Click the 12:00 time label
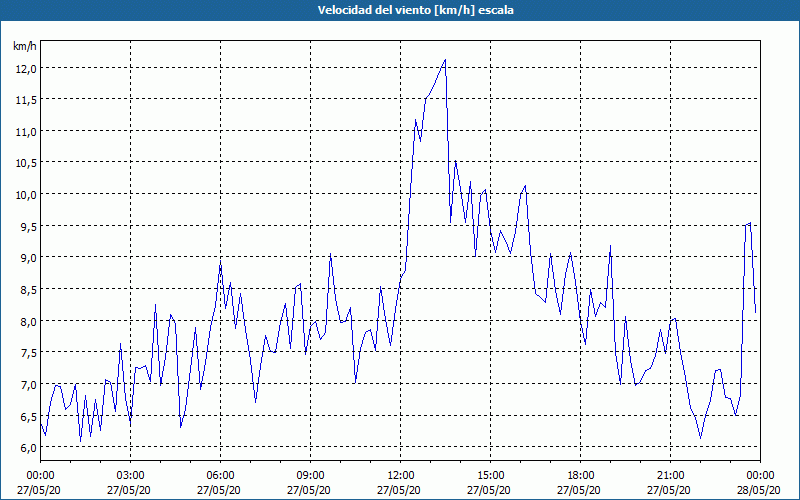Viewport: 800px width, 500px height. [401, 476]
